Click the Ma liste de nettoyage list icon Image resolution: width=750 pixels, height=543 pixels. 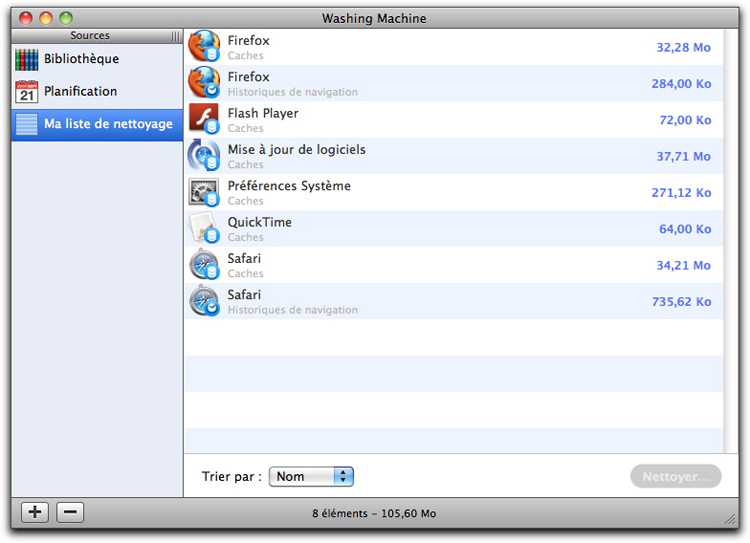[x=27, y=124]
